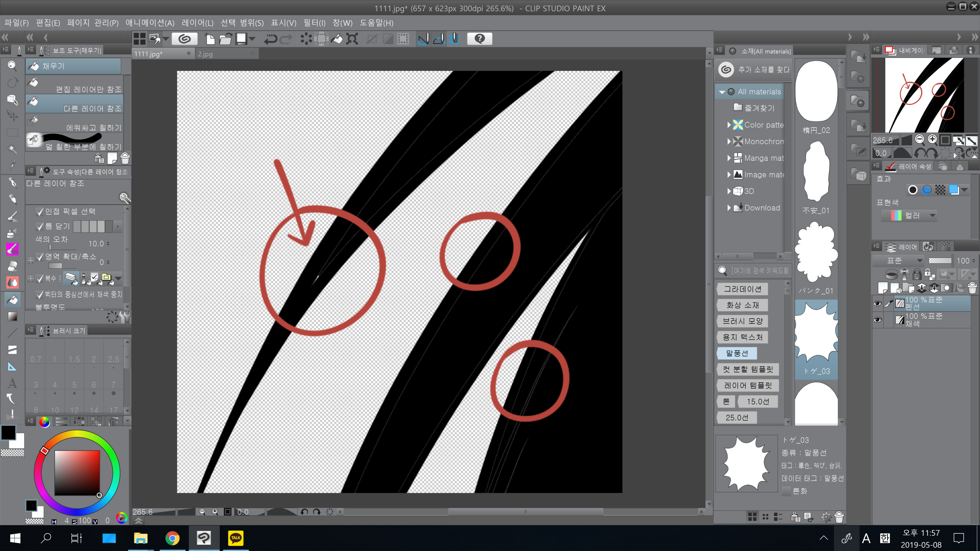Delete material with trash icon in materials panel

coord(839,517)
